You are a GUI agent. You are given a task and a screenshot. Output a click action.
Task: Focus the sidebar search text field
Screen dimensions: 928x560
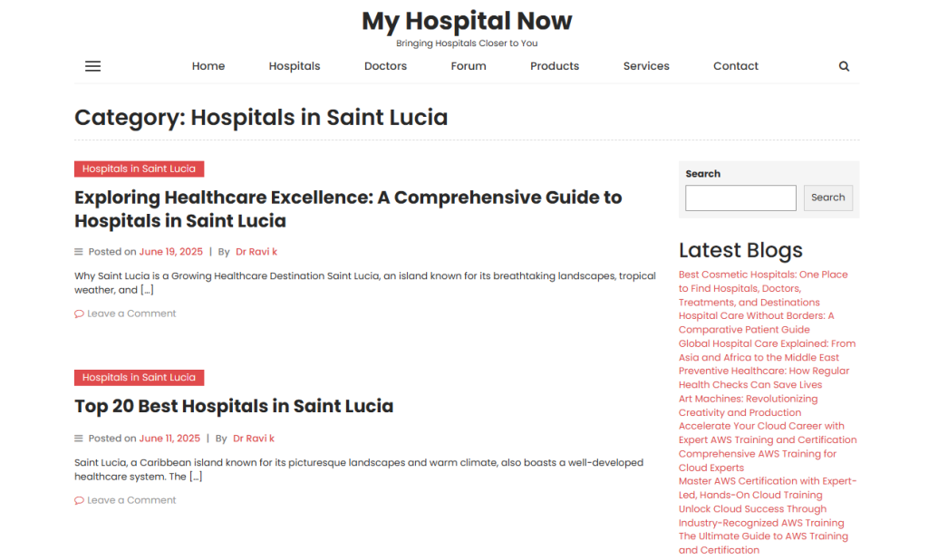740,198
